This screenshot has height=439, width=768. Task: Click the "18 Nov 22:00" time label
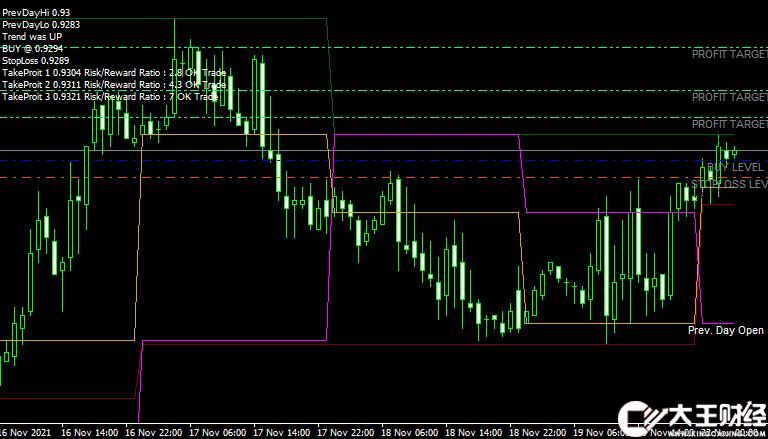[x=538, y=433]
